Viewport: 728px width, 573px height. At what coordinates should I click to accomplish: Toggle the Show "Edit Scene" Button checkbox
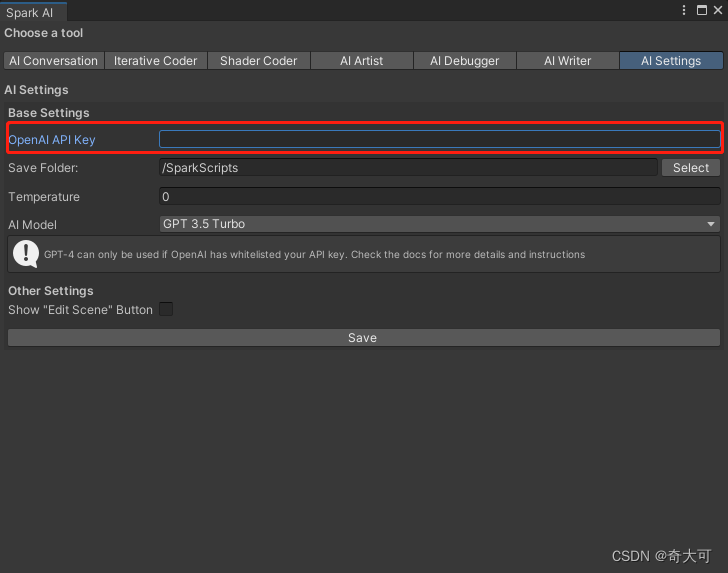pyautogui.click(x=166, y=309)
